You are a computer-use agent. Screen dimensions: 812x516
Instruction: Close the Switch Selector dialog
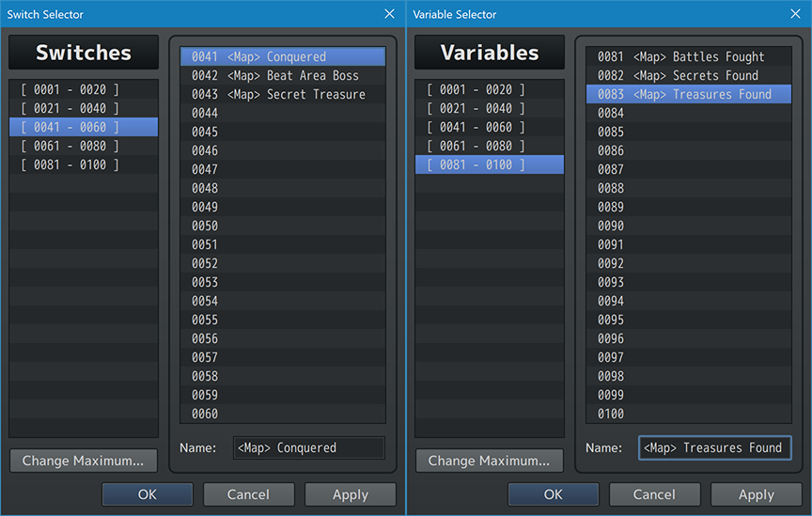point(389,14)
